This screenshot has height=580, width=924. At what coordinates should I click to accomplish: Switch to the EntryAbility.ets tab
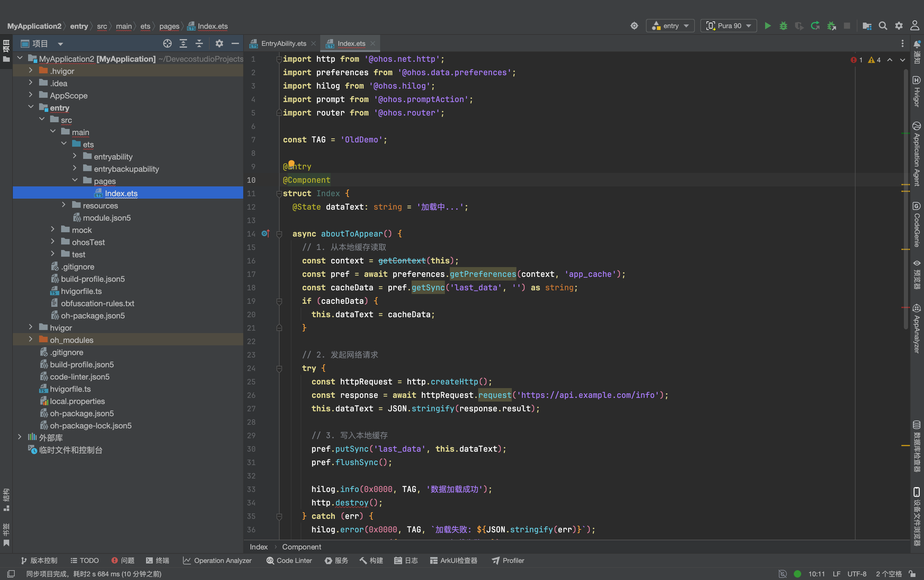(284, 43)
